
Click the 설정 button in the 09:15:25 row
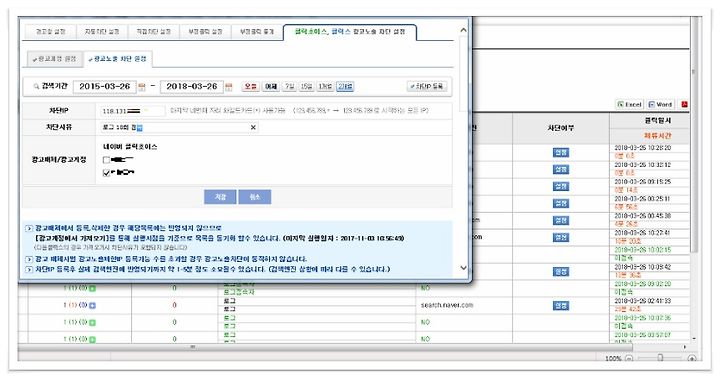(x=561, y=186)
